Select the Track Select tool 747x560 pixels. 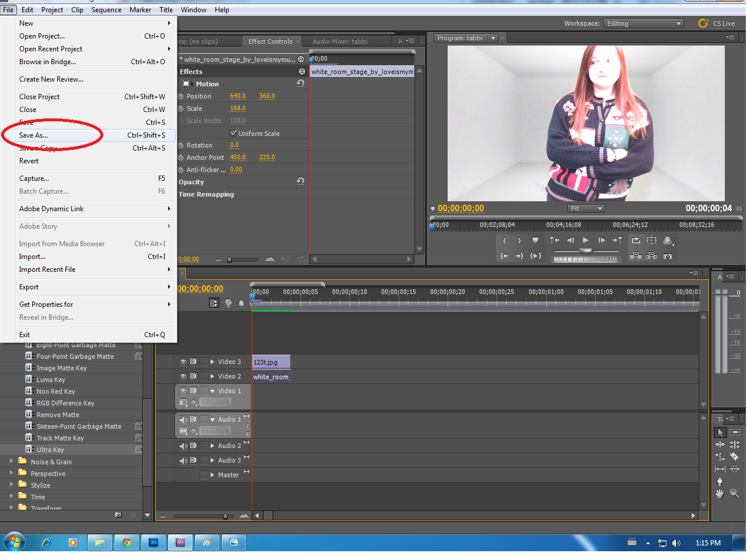coord(735,432)
